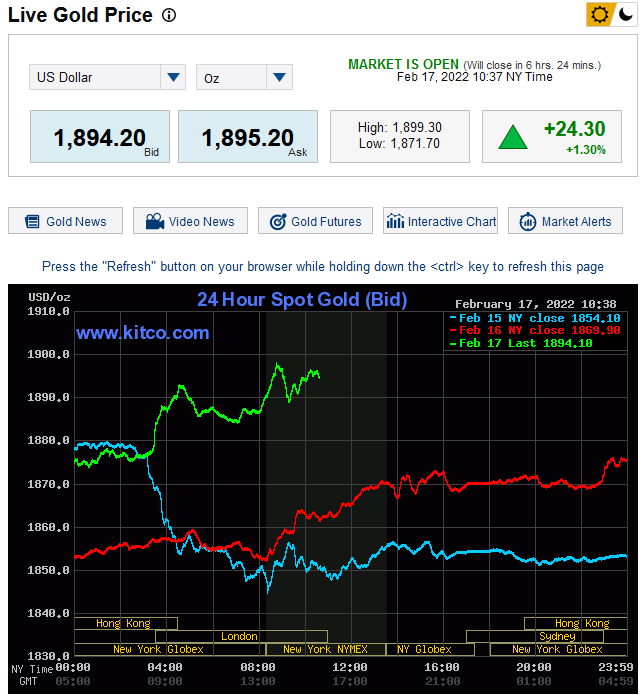Open Gold News button
The image size is (644, 695).
click(66, 221)
